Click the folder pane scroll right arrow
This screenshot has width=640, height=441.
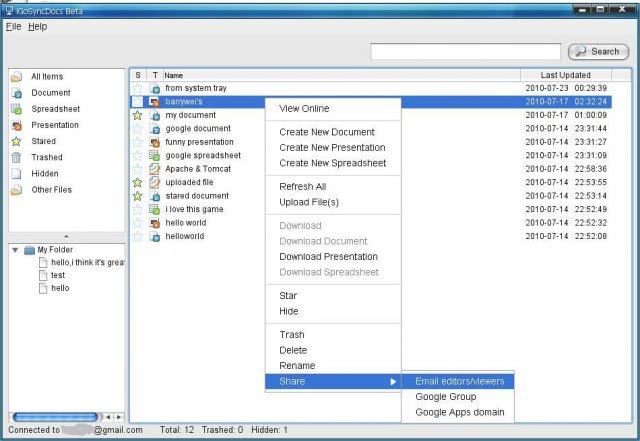pos(119,417)
